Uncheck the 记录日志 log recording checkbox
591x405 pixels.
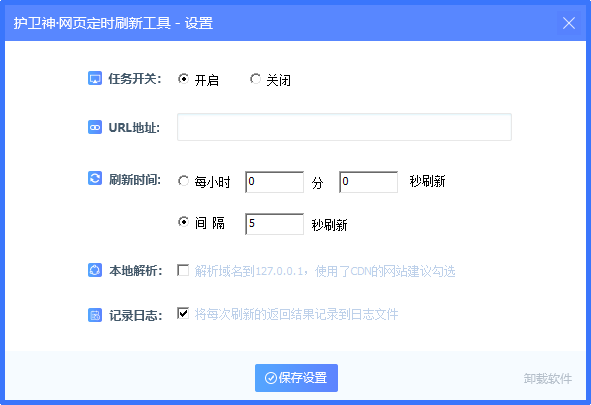[183, 313]
